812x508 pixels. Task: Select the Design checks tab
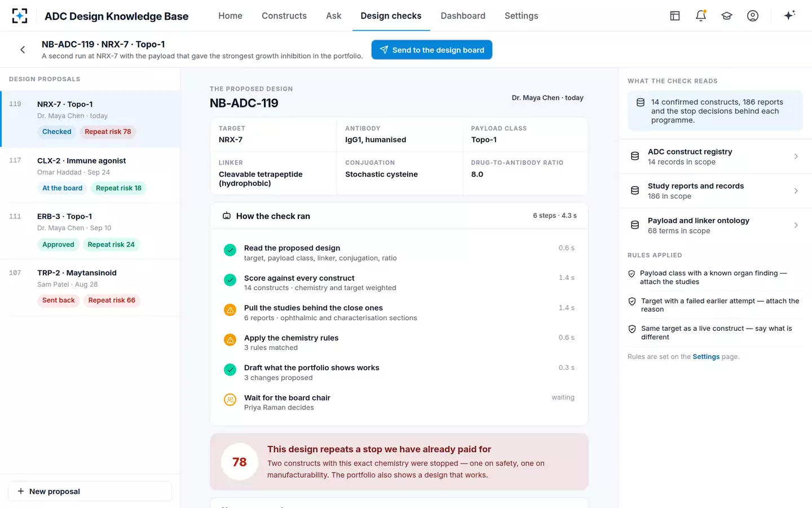[x=391, y=16]
